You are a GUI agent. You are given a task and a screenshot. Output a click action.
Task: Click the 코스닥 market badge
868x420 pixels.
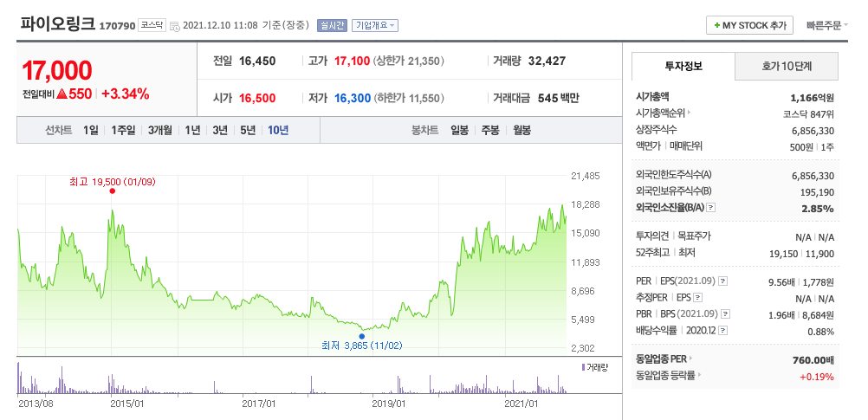(152, 25)
